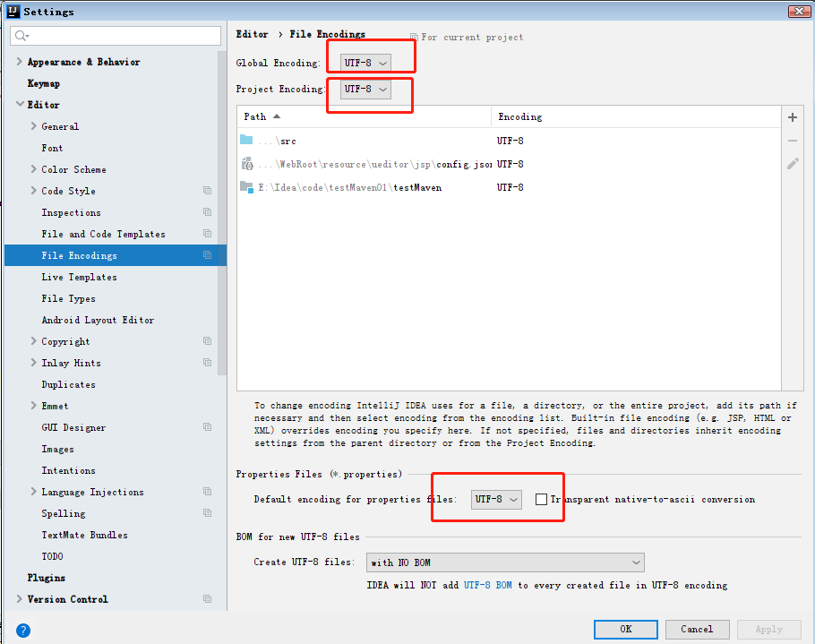Open the Project Encoding dropdown
The height and width of the screenshot is (644, 815).
[365, 89]
